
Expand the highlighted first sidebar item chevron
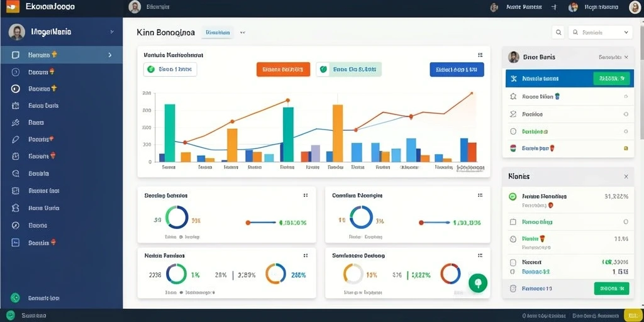109,55
